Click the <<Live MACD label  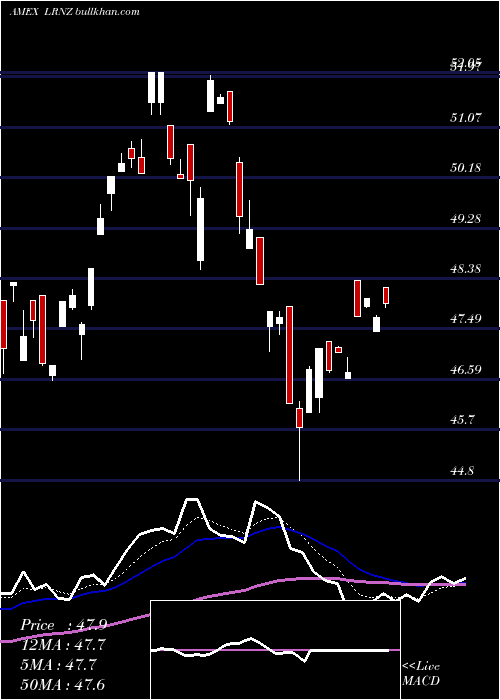[421, 673]
